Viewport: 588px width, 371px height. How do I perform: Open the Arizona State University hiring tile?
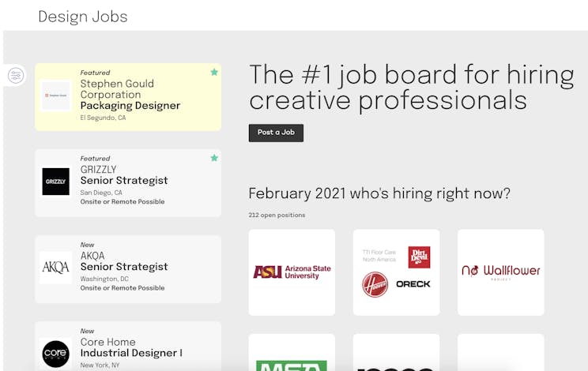click(292, 272)
